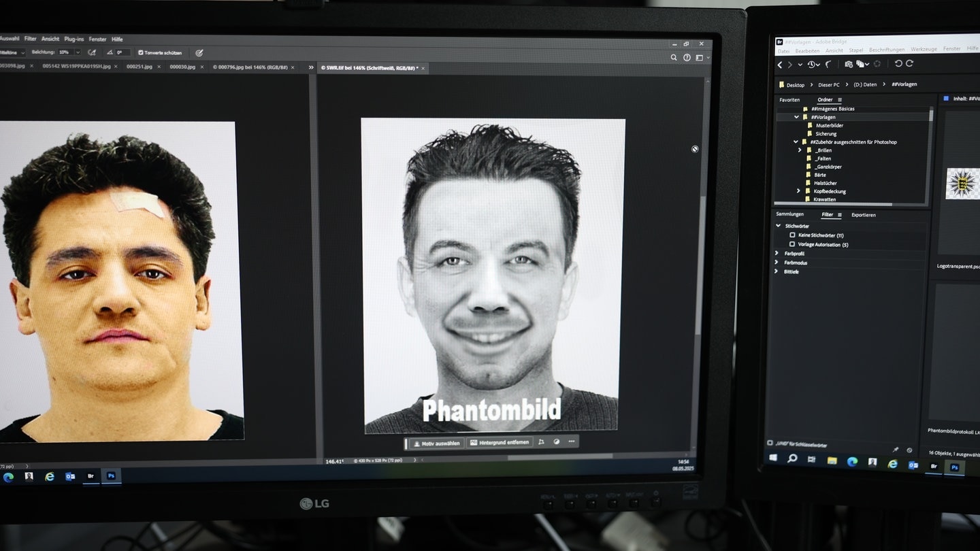The image size is (980, 551).
Task: Click Motiv auswählen button
Action: coord(437,442)
